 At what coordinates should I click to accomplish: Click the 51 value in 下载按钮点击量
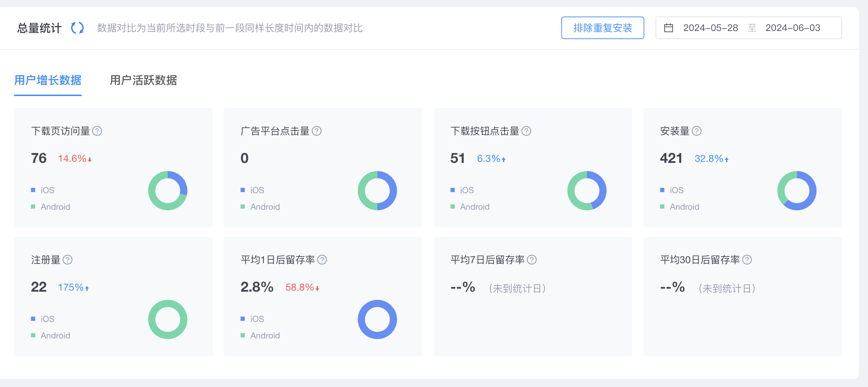[458, 158]
